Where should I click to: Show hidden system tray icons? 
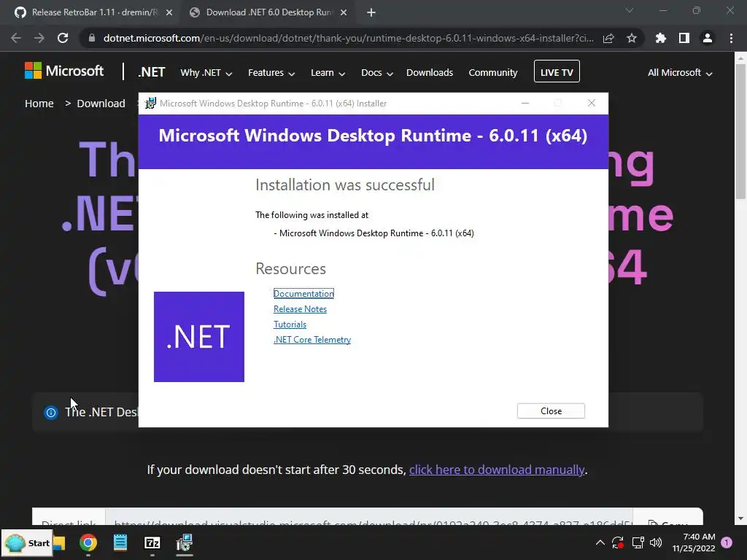pos(600,542)
